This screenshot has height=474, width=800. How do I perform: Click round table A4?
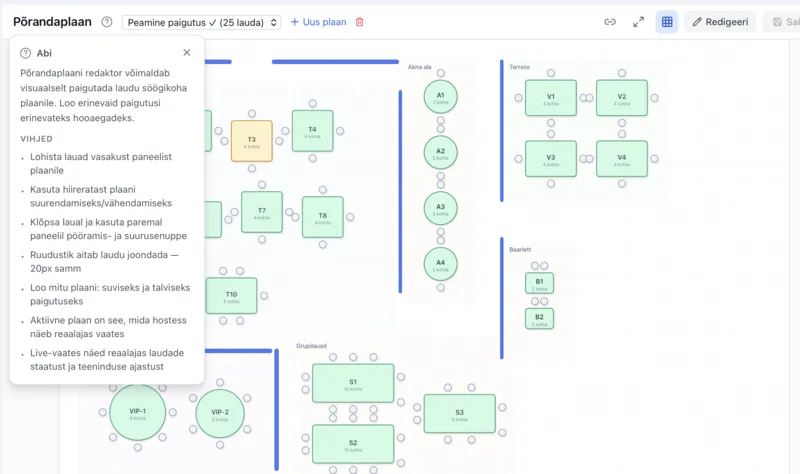(440, 265)
